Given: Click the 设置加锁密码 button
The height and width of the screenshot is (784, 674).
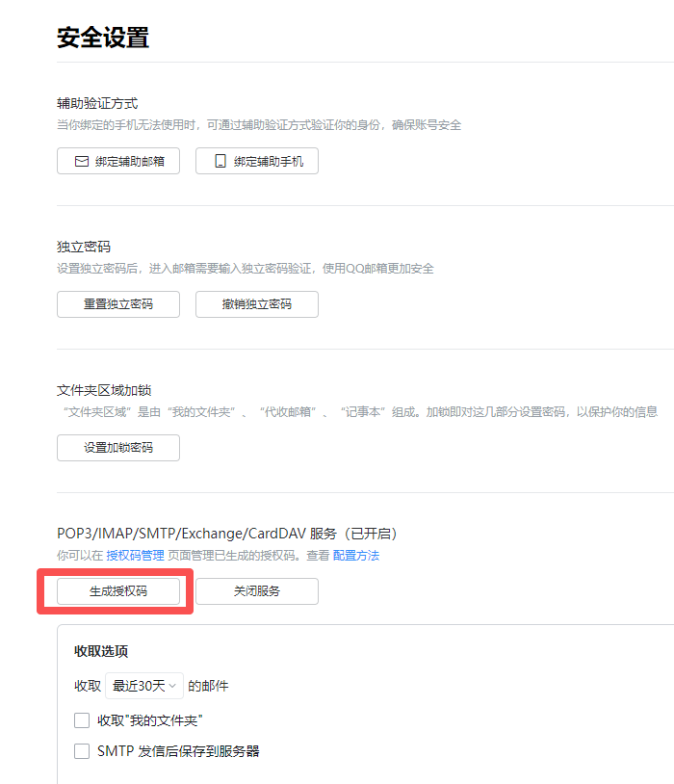Looking at the screenshot, I should coord(118,448).
